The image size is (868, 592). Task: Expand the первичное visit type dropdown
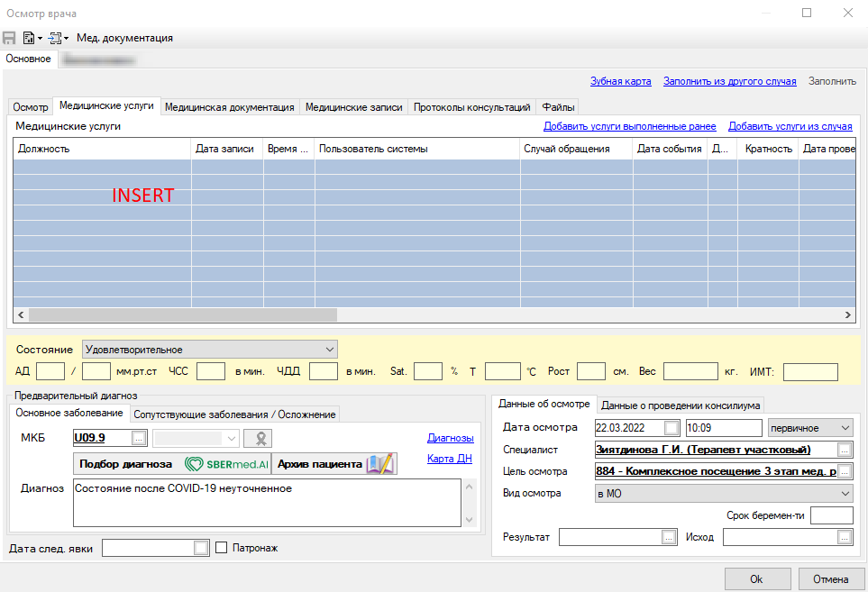coord(845,428)
